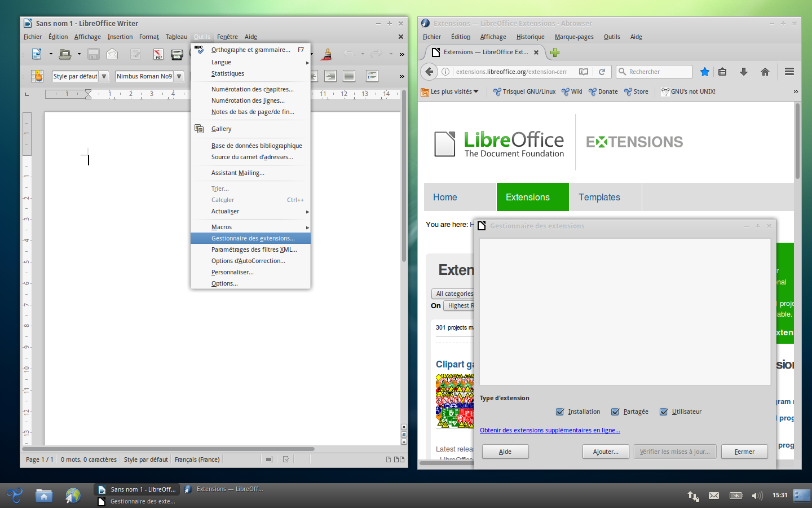Click the browser page vertical scrollbar
This screenshot has width=812, height=508.
pos(797,141)
